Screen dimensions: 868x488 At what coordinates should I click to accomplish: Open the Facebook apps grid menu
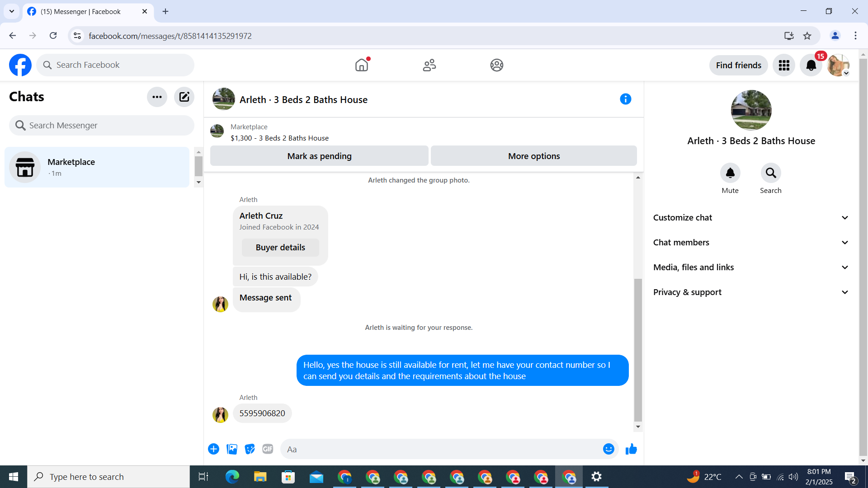point(784,65)
